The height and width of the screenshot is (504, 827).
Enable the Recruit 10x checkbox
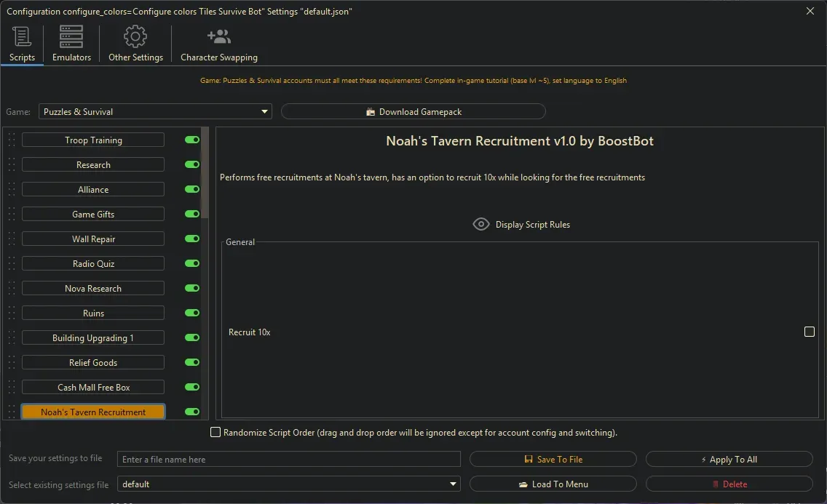click(x=810, y=332)
